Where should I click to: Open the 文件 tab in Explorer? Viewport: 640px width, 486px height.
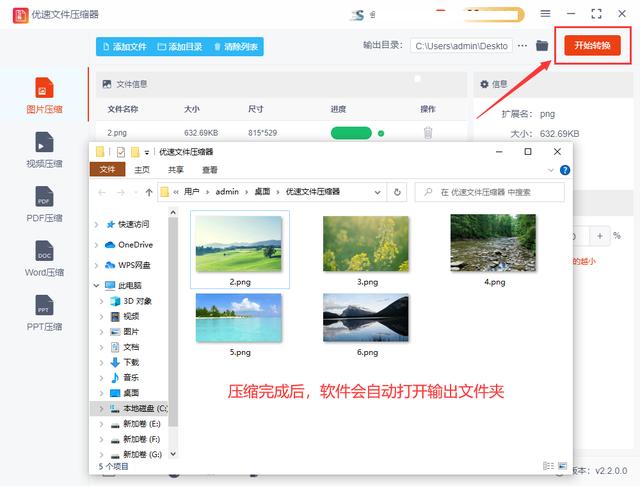[107, 169]
